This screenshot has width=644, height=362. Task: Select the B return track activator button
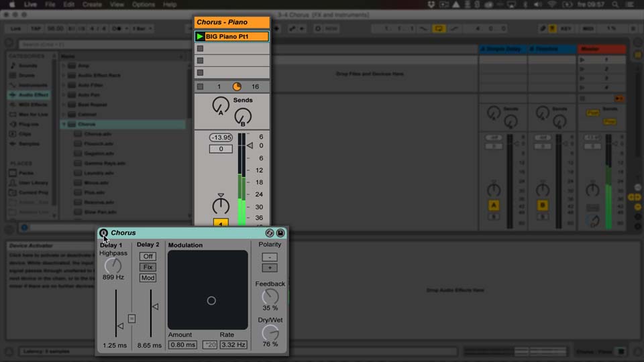543,205
